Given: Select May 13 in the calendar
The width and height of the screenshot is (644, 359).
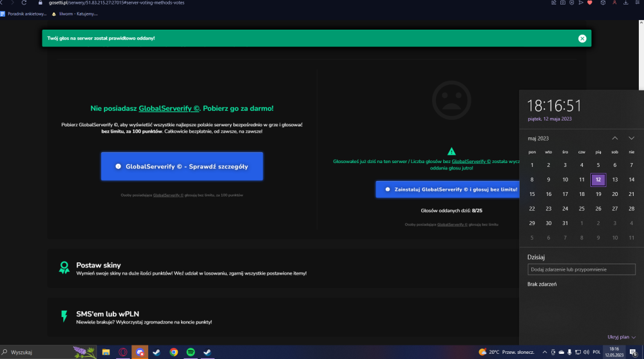Looking at the screenshot, I should point(615,180).
